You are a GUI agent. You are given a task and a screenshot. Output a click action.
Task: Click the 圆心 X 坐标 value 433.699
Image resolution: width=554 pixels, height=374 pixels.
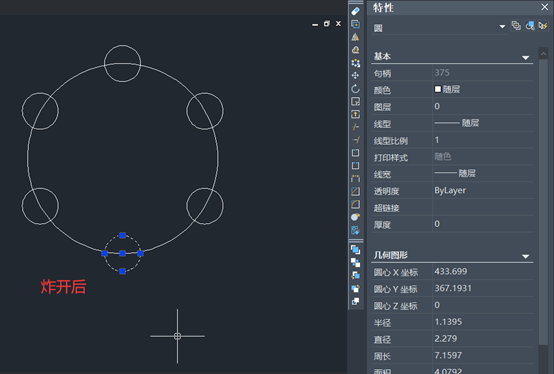tap(451, 271)
